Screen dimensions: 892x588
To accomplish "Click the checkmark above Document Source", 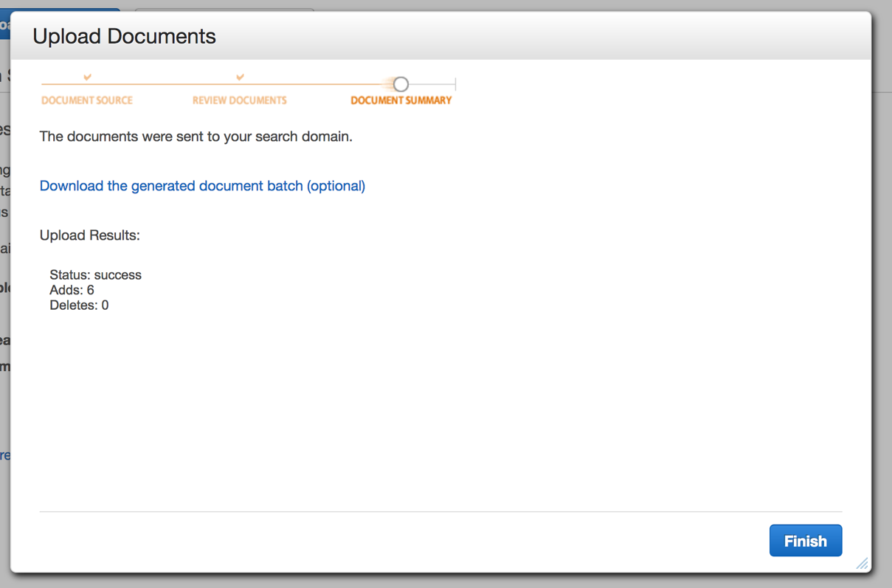I will pos(87,77).
